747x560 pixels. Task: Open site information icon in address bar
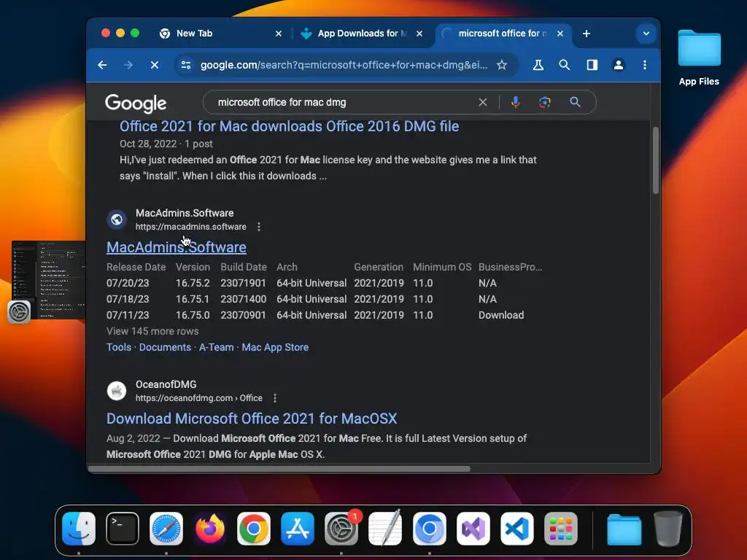pos(186,65)
